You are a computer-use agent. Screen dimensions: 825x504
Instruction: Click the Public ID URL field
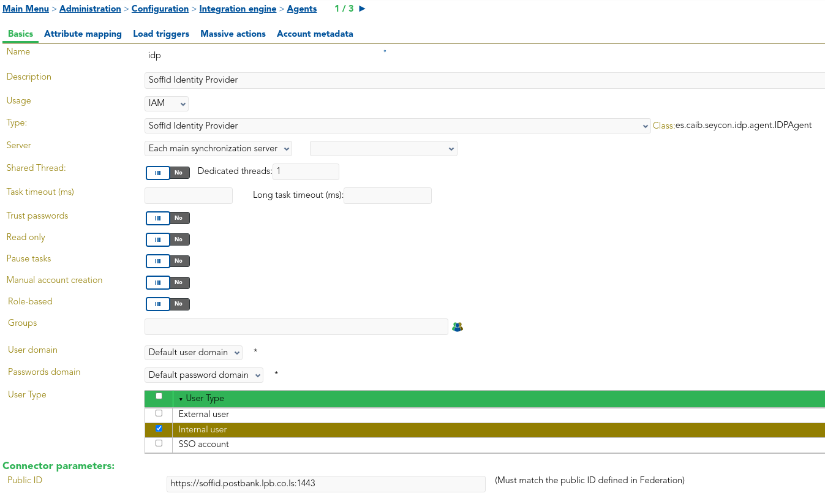click(x=326, y=484)
